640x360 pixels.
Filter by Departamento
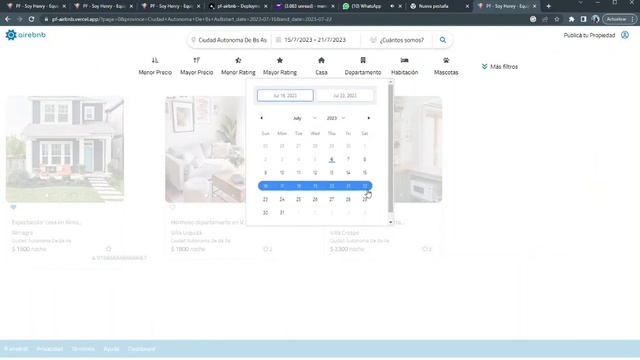(363, 66)
